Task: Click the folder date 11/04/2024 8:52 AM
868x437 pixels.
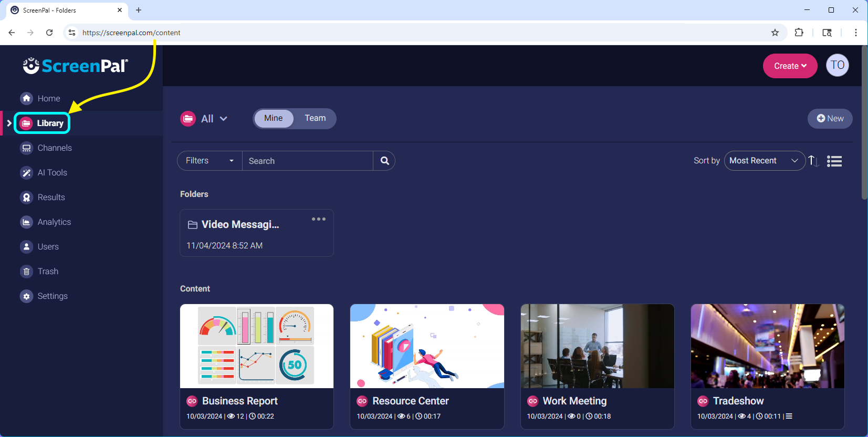Action: (x=225, y=246)
